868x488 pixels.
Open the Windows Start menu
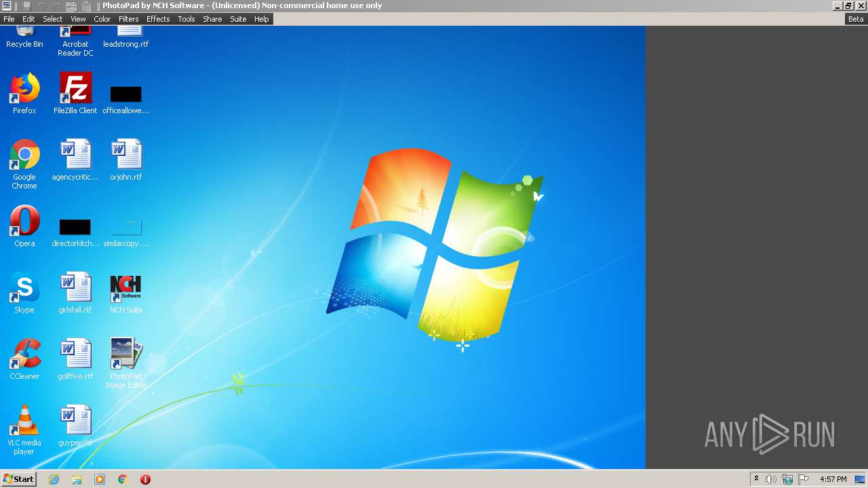click(18, 479)
